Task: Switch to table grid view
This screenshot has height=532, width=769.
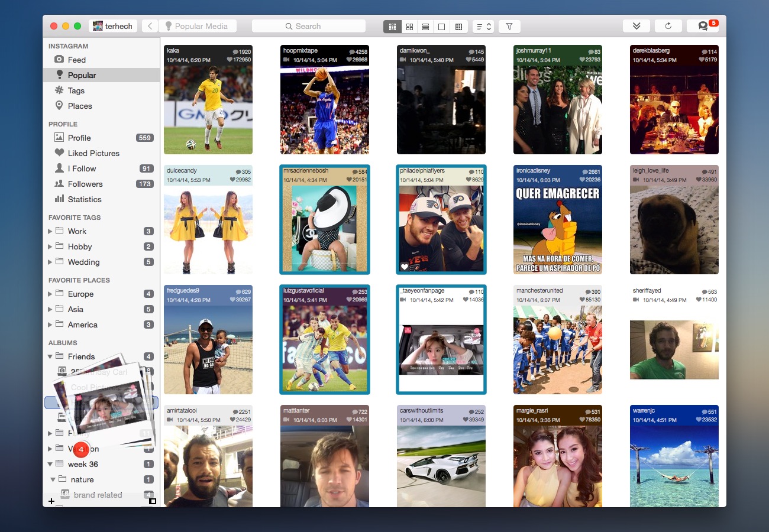Action: [x=458, y=27]
